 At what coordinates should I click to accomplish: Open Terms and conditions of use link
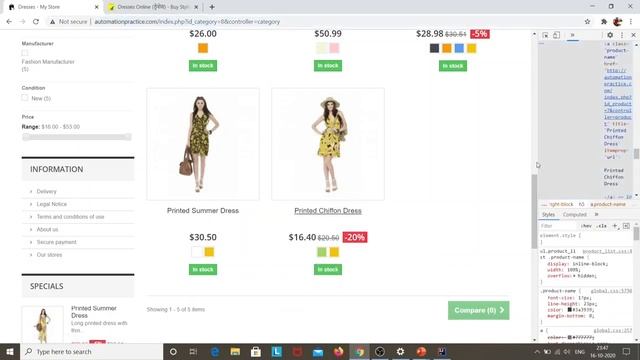pos(70,217)
